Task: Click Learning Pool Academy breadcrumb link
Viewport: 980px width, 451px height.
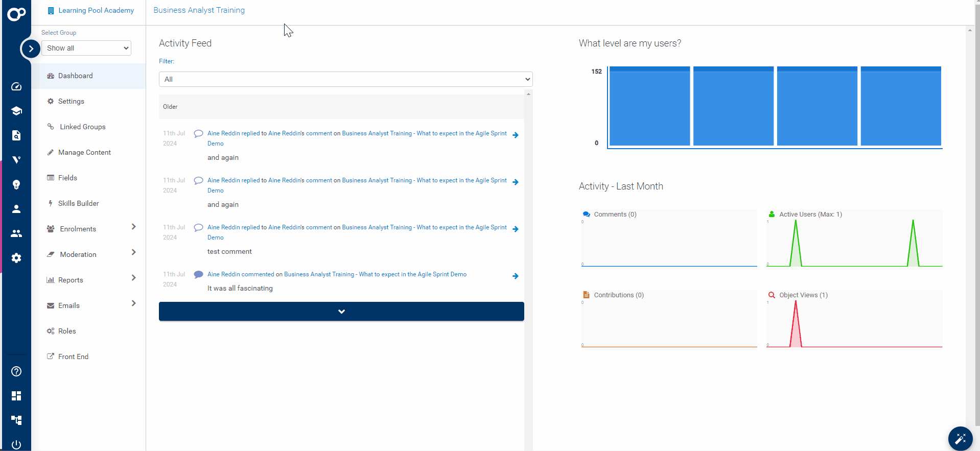Action: point(96,10)
